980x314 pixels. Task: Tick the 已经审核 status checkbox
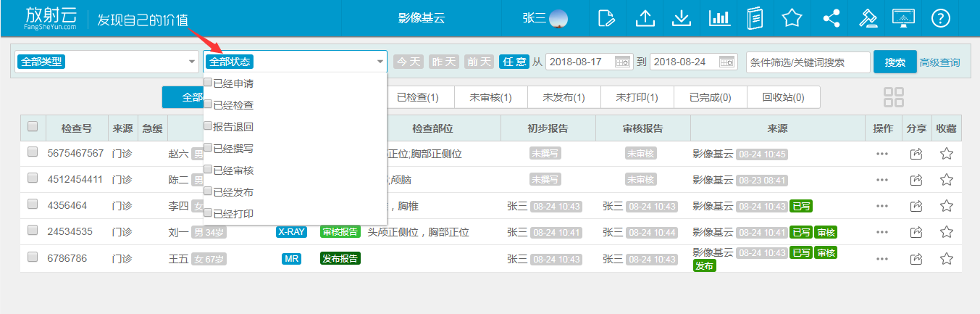click(x=208, y=170)
